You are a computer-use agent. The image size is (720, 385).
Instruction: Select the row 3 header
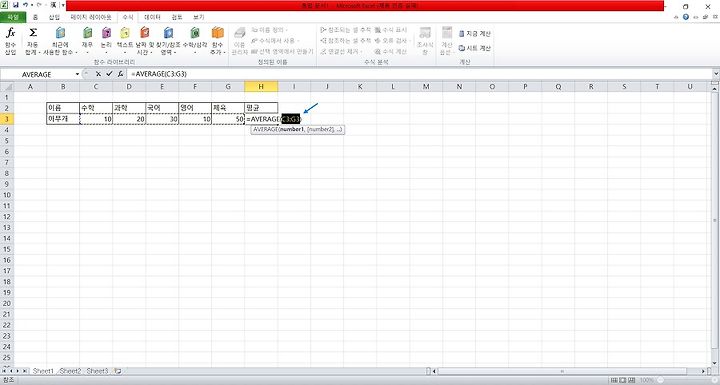pyautogui.click(x=7, y=119)
